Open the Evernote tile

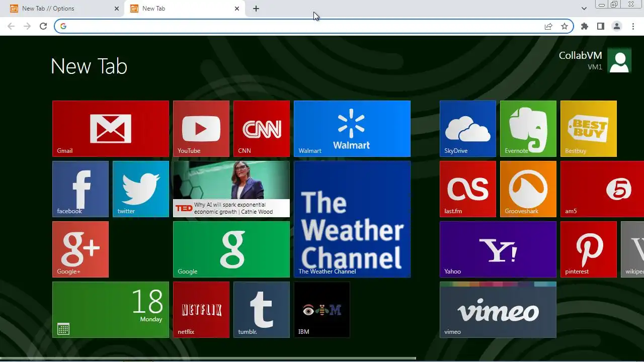pyautogui.click(x=528, y=129)
